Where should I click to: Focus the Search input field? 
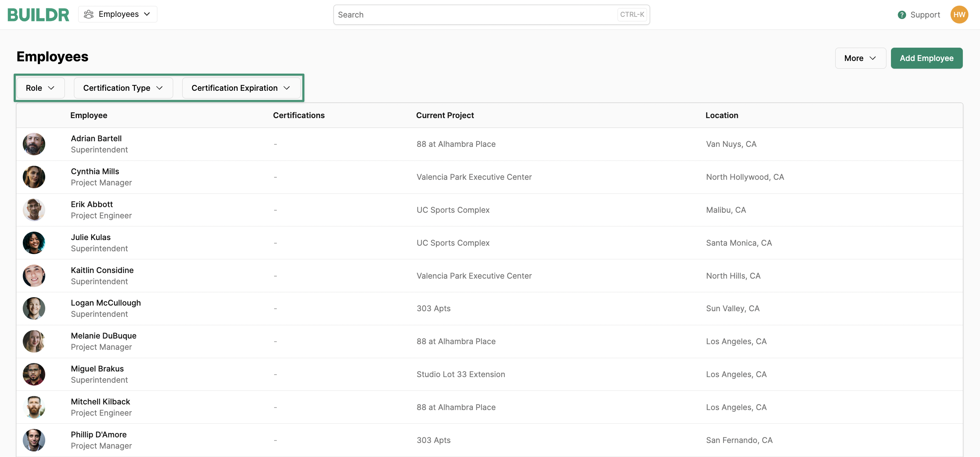(491, 14)
